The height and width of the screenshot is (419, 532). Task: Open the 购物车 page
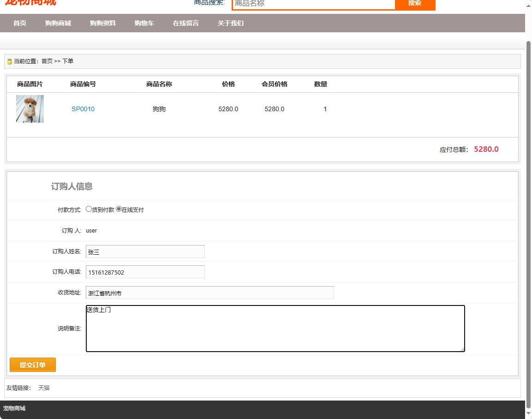point(143,22)
